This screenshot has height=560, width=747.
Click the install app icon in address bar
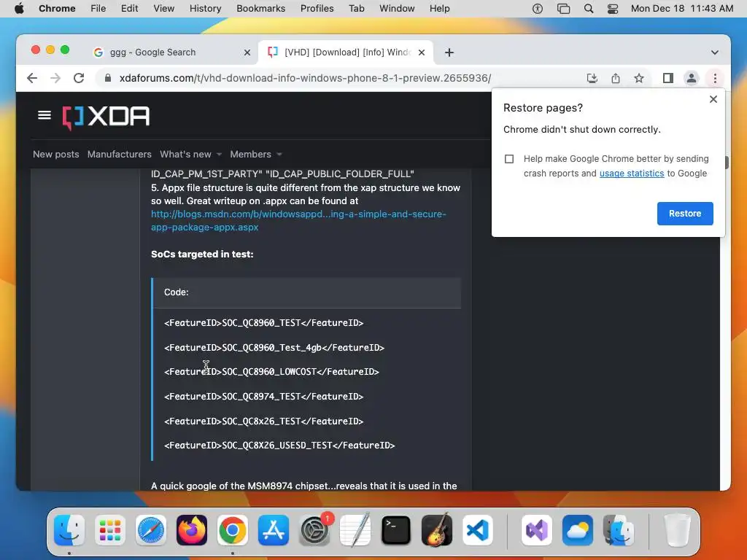tap(592, 78)
